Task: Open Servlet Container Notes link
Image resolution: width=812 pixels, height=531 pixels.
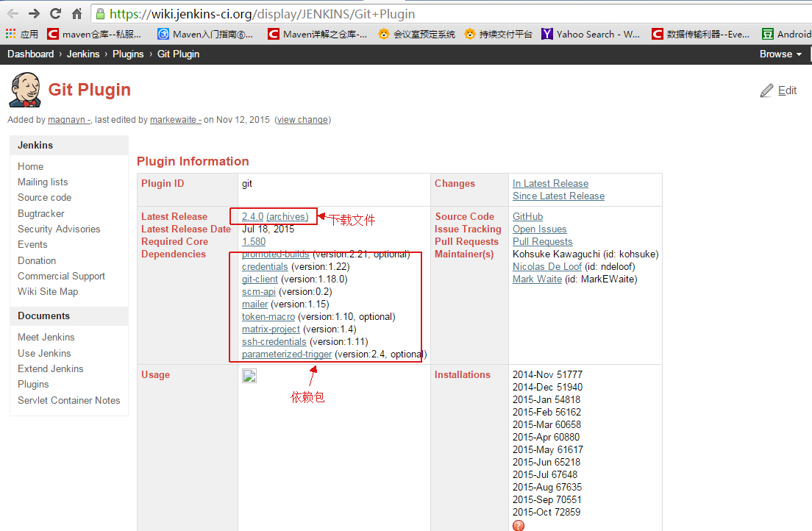Action: [69, 400]
